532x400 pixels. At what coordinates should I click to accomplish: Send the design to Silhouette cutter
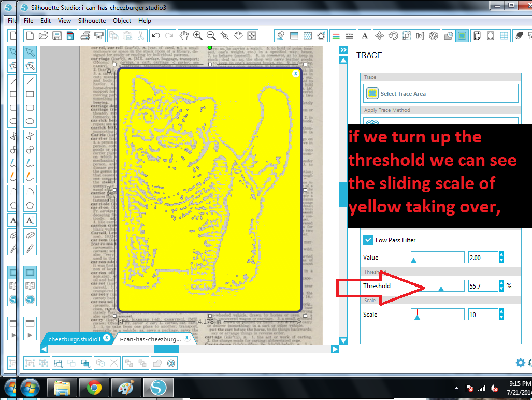(x=99, y=36)
